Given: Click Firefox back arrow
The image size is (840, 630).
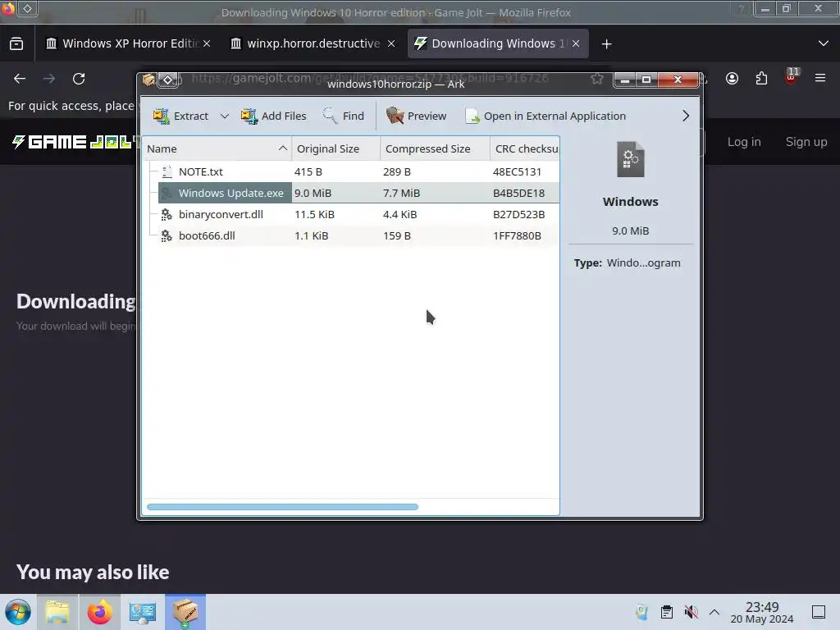Looking at the screenshot, I should tap(20, 79).
